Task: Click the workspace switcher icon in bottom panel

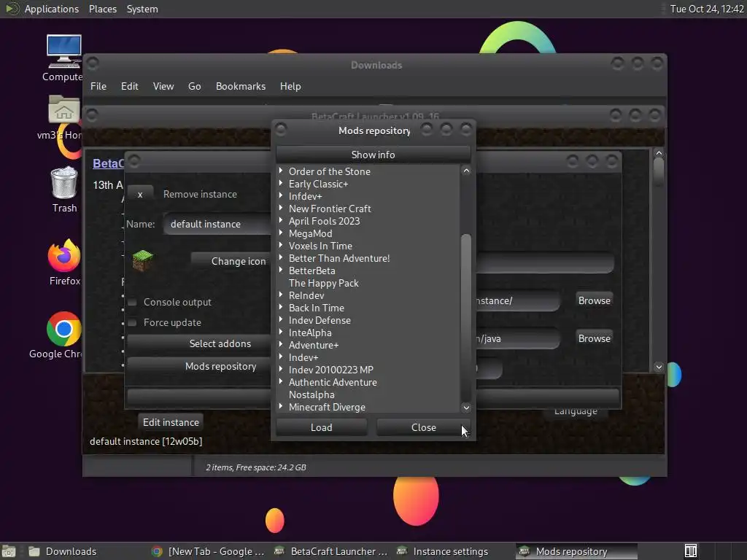Action: point(690,551)
